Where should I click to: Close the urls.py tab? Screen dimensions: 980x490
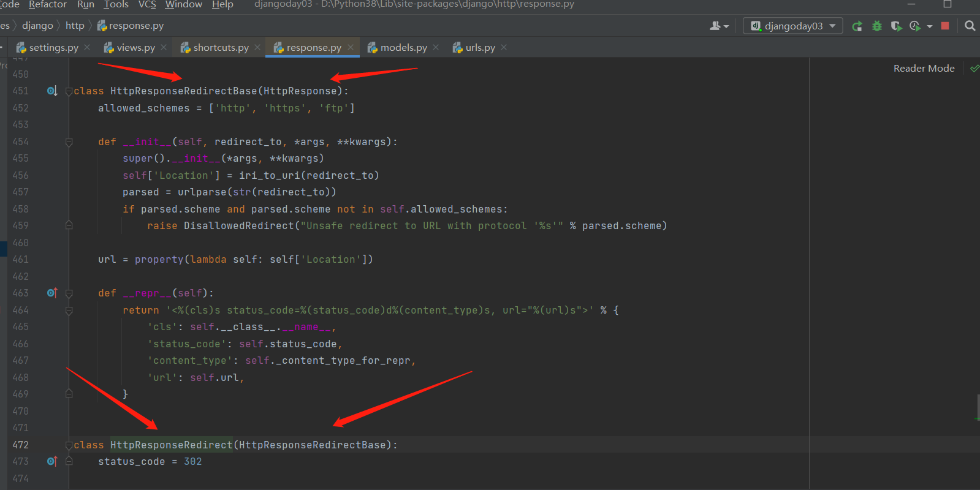(504, 47)
